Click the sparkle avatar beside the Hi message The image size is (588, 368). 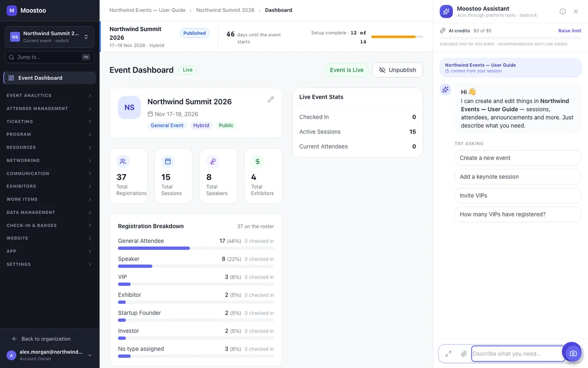pyautogui.click(x=445, y=89)
